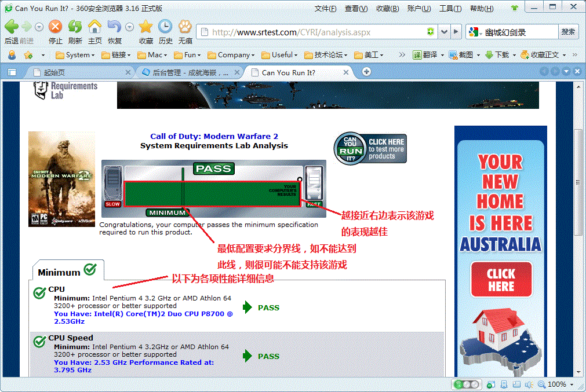Open the 技术论坛 bookmarks folder

(x=326, y=55)
